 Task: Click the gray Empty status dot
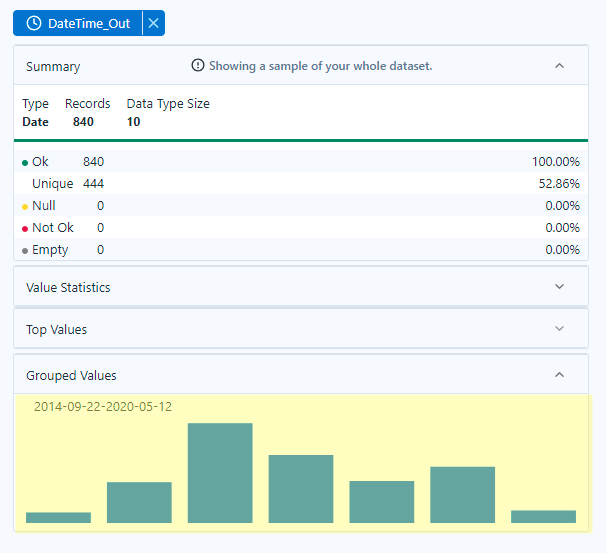pos(25,250)
